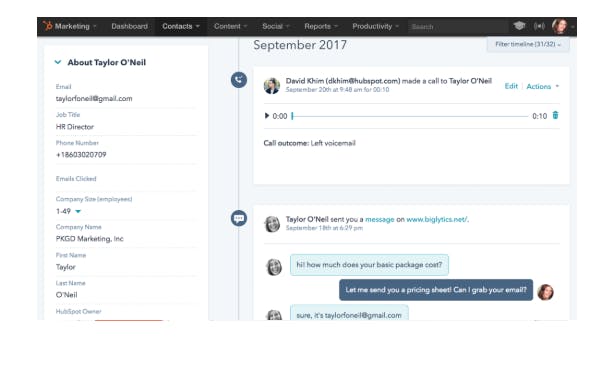Click the HubSpot sprocket logo
This screenshot has width=614, height=372.
(x=47, y=26)
